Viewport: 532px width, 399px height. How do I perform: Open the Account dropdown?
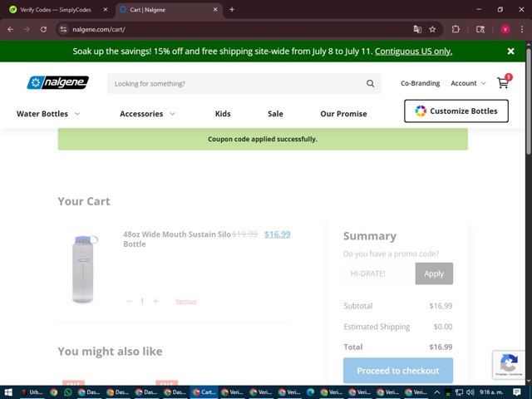click(468, 83)
